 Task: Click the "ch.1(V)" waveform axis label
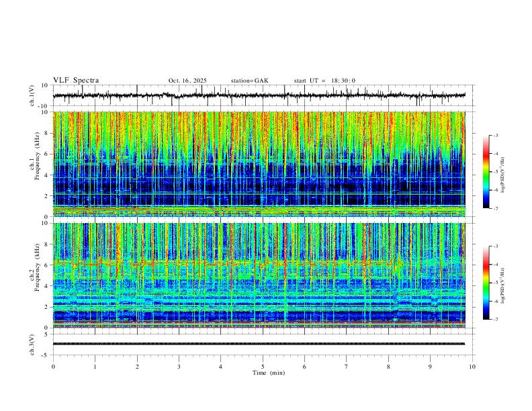click(32, 95)
